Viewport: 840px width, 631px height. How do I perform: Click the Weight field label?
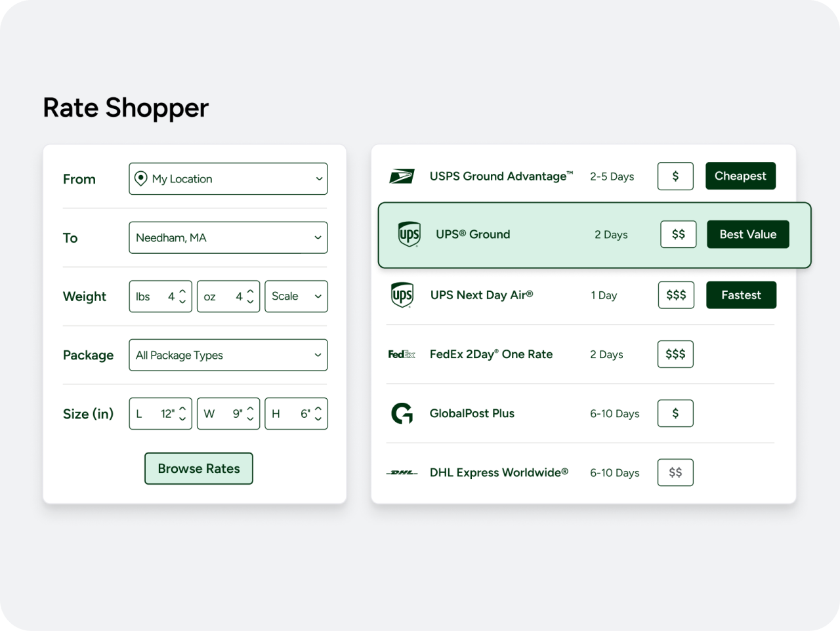[x=85, y=296]
